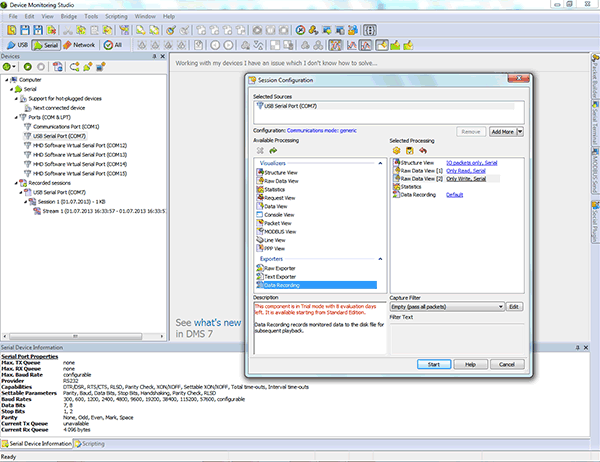Click the new file toolbar icon
The height and width of the screenshot is (462, 600).
click(11, 30)
